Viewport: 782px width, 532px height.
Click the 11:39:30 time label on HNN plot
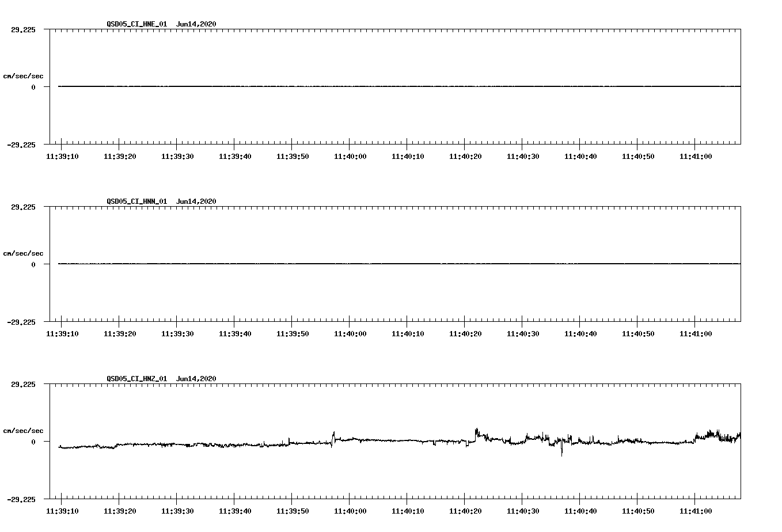click(x=177, y=333)
